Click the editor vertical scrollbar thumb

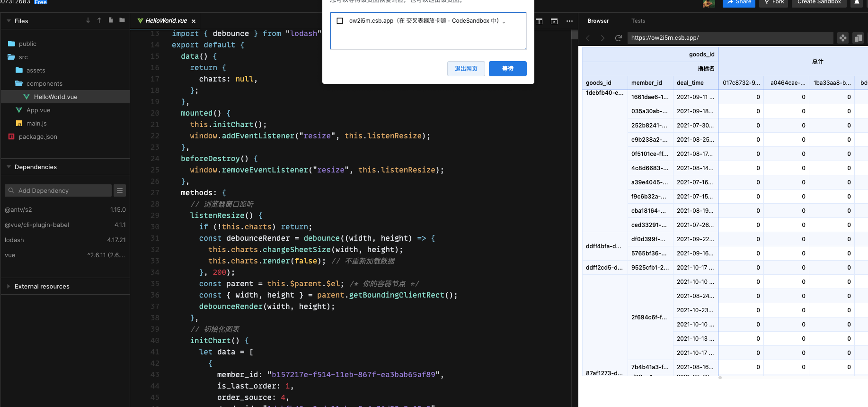[575, 34]
